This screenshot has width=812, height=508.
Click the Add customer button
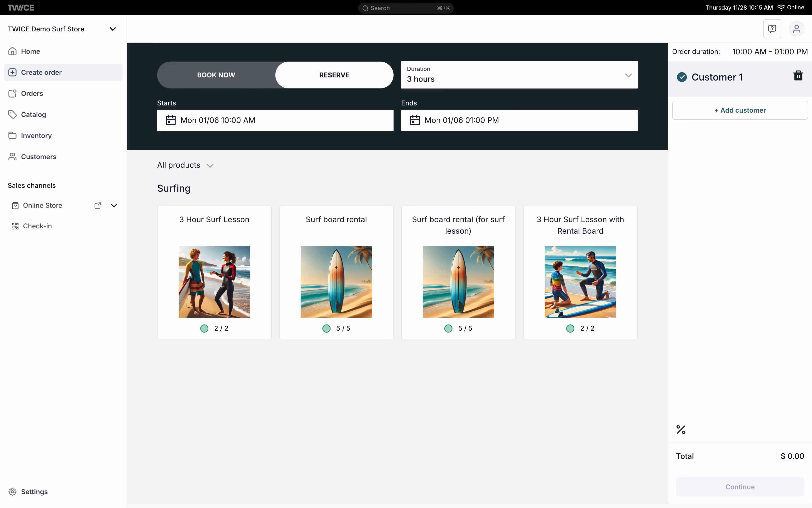pyautogui.click(x=739, y=110)
